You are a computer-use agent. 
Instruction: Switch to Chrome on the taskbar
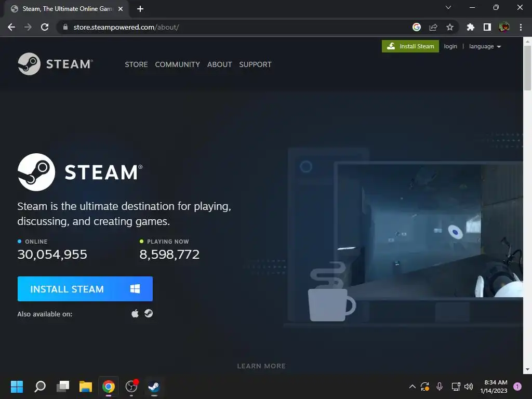(109, 387)
